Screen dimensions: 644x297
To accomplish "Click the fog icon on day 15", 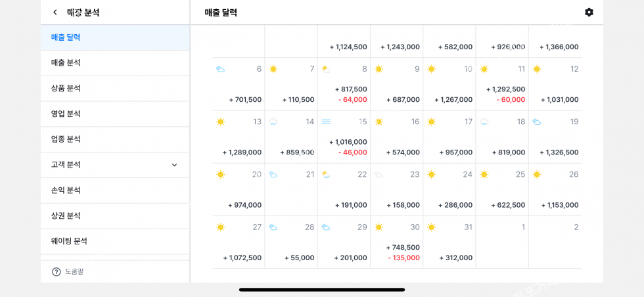I will 326,122.
